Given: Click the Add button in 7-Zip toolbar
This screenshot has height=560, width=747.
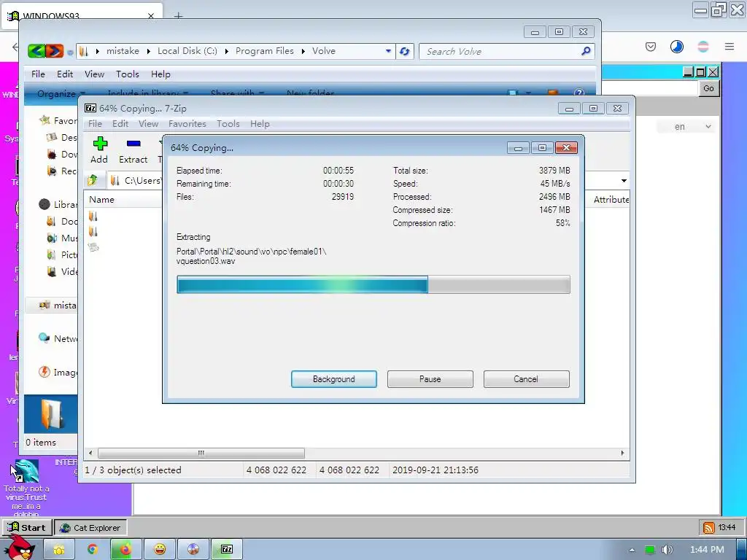Looking at the screenshot, I should (99, 150).
